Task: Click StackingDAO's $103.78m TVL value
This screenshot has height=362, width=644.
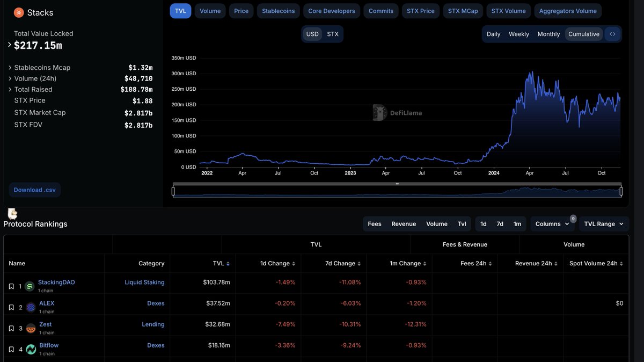Action: point(216,283)
